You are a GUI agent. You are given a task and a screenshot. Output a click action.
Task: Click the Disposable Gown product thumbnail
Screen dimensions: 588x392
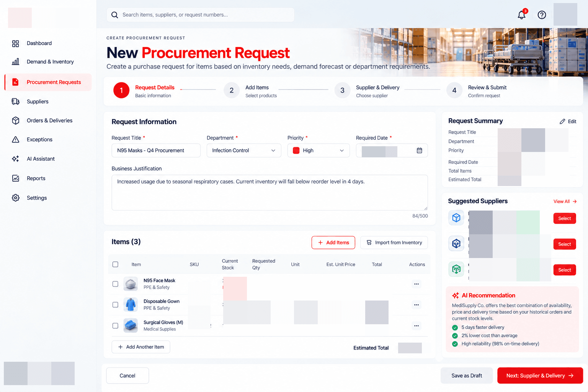[x=131, y=305]
